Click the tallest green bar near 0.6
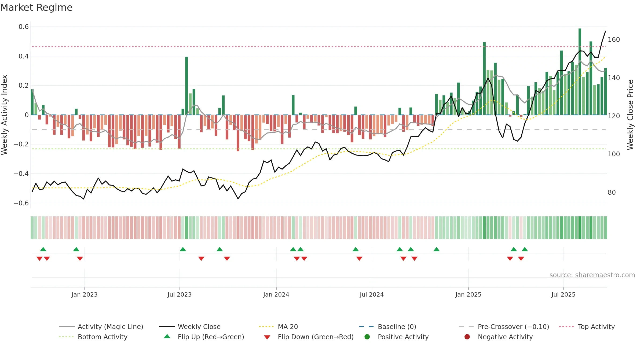The image size is (644, 362). pyautogui.click(x=580, y=72)
